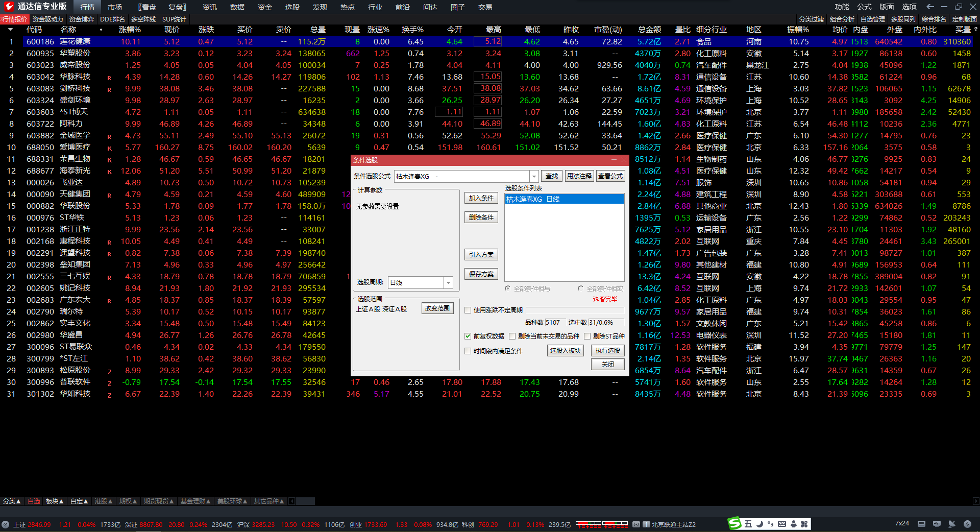Click the 加入条件 button
This screenshot has width=980, height=532.
481,198
